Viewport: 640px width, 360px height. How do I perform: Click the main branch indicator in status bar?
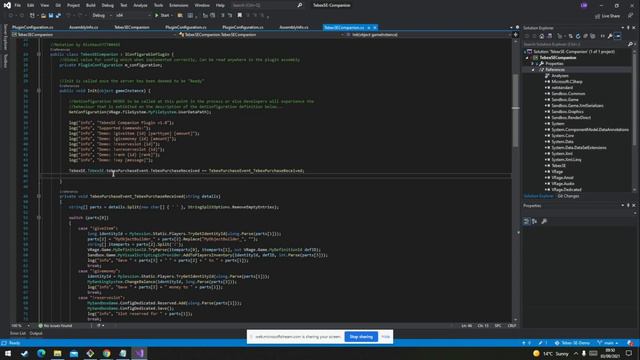click(608, 343)
